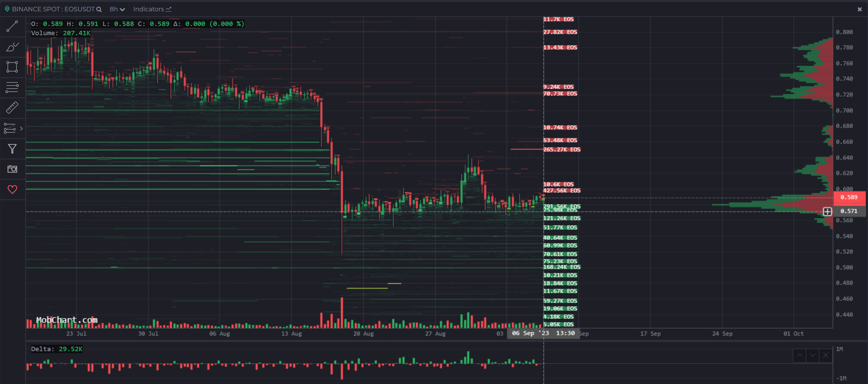Click the 265.27K EOS order label

click(562, 149)
